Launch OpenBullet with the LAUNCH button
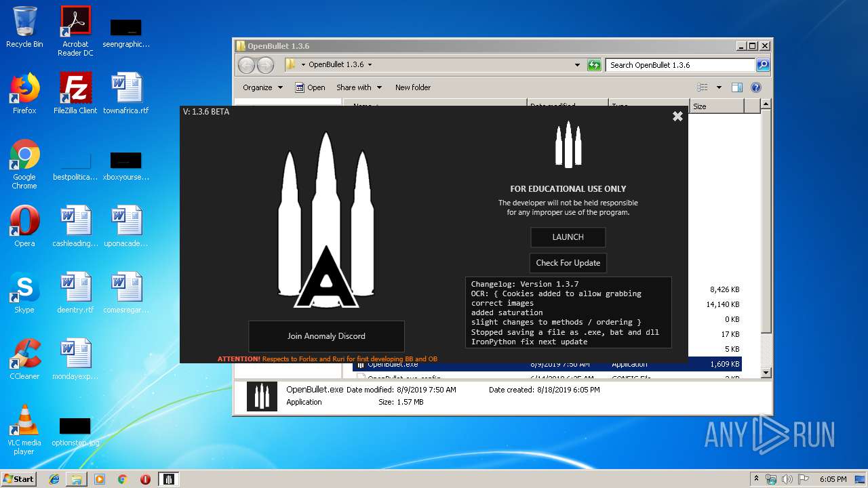 click(568, 237)
